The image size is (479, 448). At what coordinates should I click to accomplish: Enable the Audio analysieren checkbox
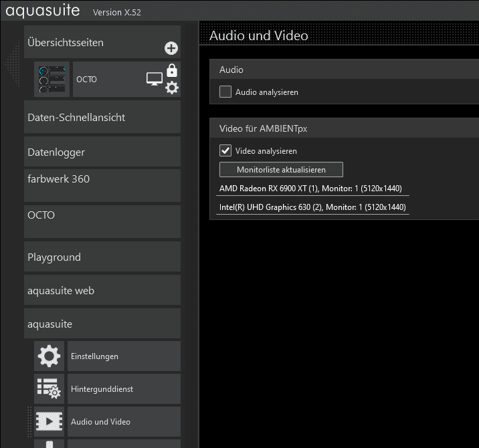225,92
